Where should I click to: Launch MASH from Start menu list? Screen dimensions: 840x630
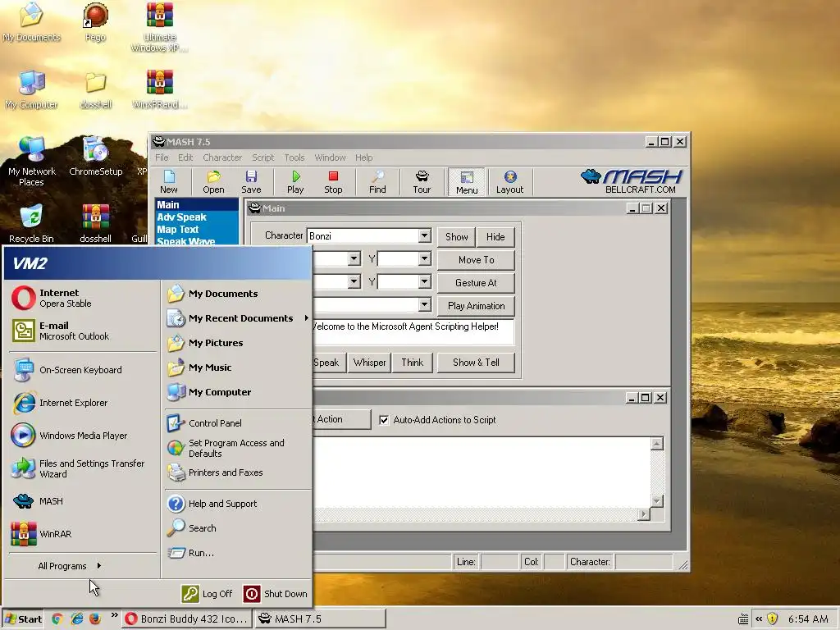[x=83, y=501]
